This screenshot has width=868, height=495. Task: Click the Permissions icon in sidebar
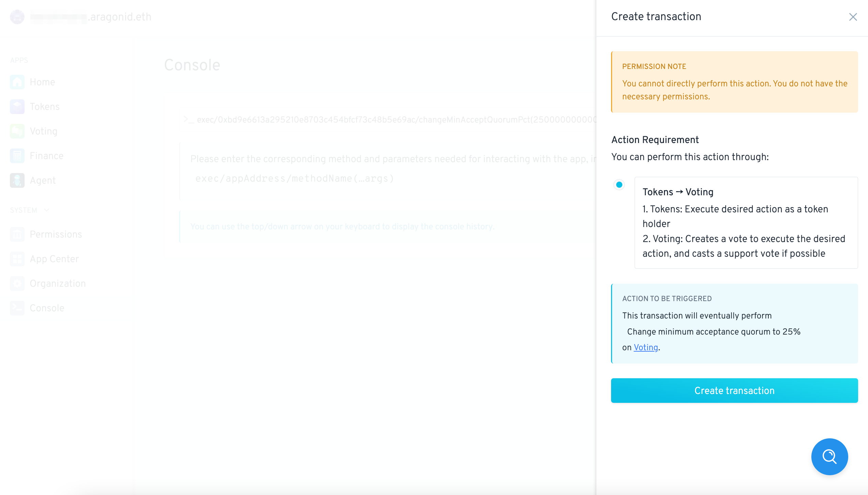(x=17, y=234)
